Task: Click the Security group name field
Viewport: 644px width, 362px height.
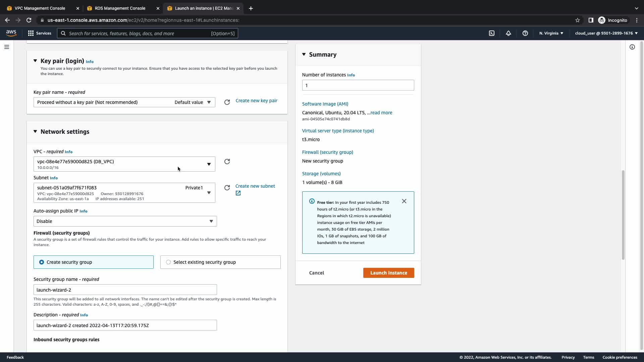Action: pos(125,290)
